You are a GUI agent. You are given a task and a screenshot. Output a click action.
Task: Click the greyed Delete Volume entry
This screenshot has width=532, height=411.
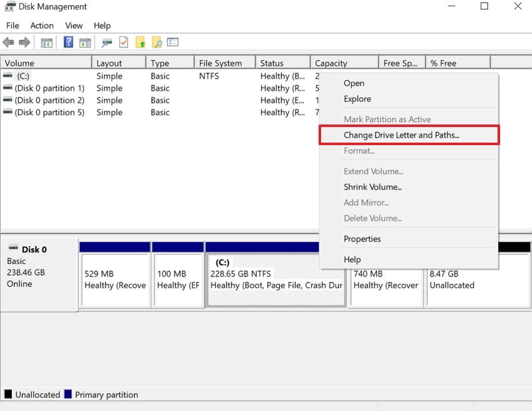point(409,218)
